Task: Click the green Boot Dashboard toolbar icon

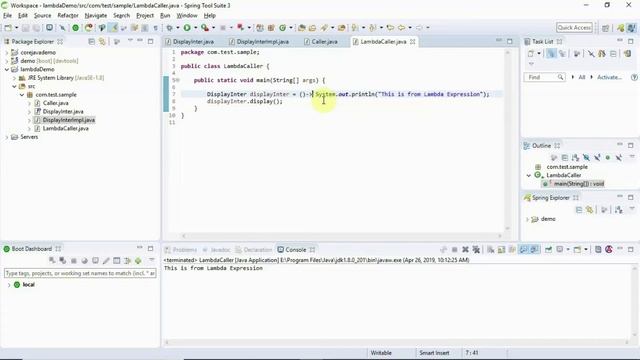Action: tap(76, 28)
